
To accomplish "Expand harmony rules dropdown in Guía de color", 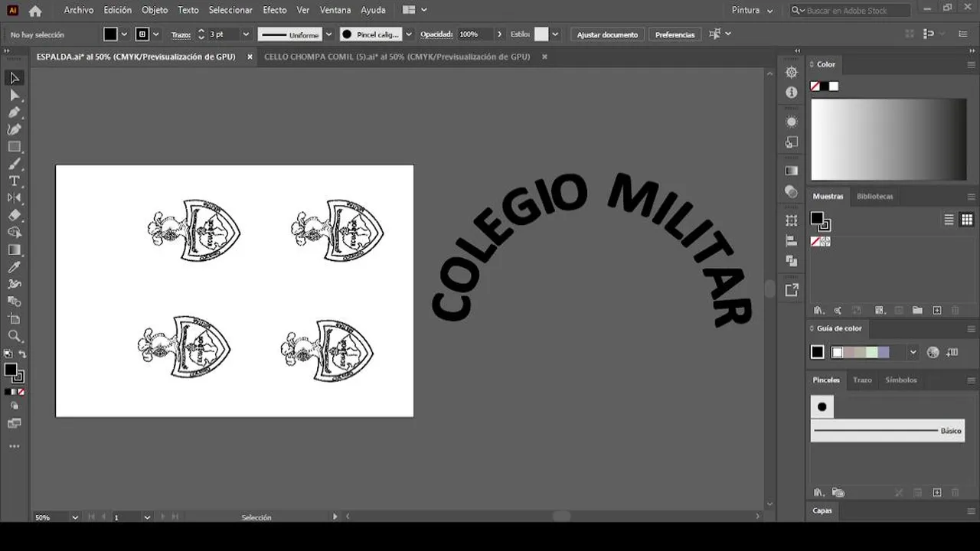I will pyautogui.click(x=913, y=353).
